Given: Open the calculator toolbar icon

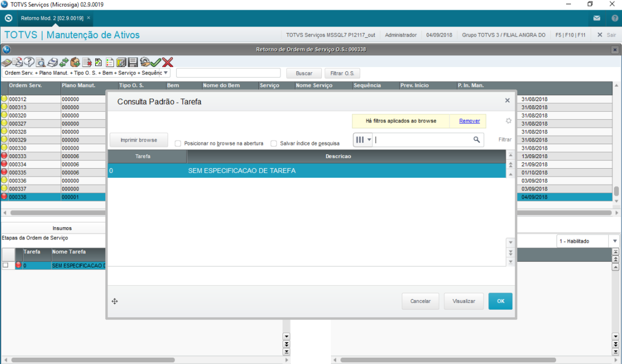Looking at the screenshot, I should click(6, 62).
